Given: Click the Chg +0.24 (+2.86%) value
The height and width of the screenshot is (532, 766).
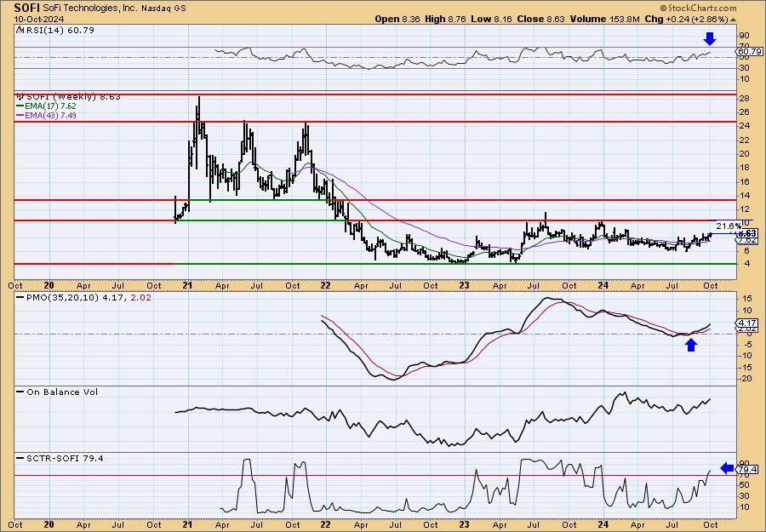Looking at the screenshot, I should 686,19.
